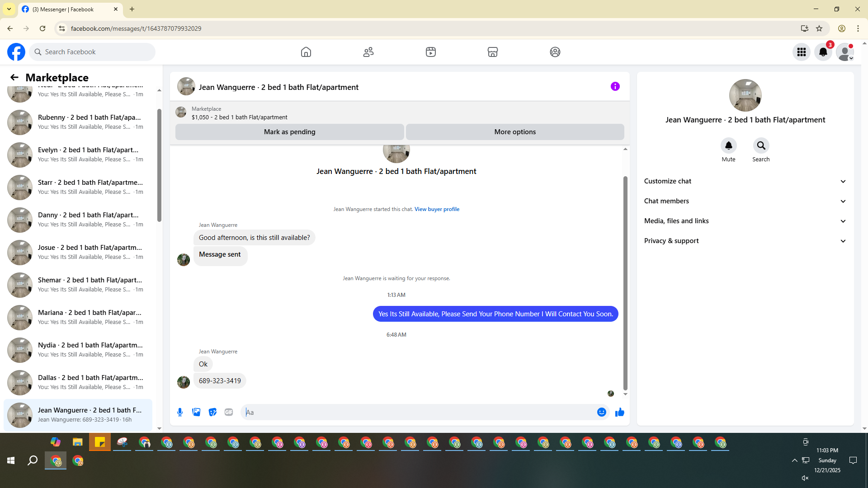Open the notifications bell icon
The width and height of the screenshot is (868, 488).
tap(823, 52)
